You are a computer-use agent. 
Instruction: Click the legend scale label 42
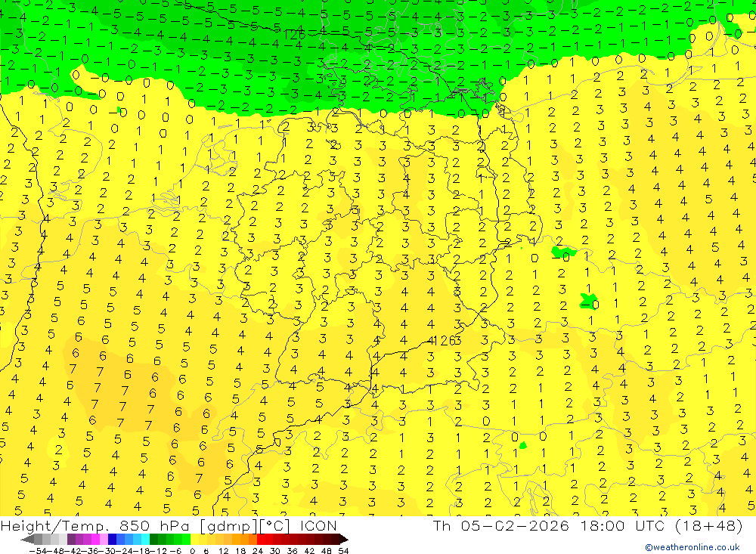click(309, 551)
